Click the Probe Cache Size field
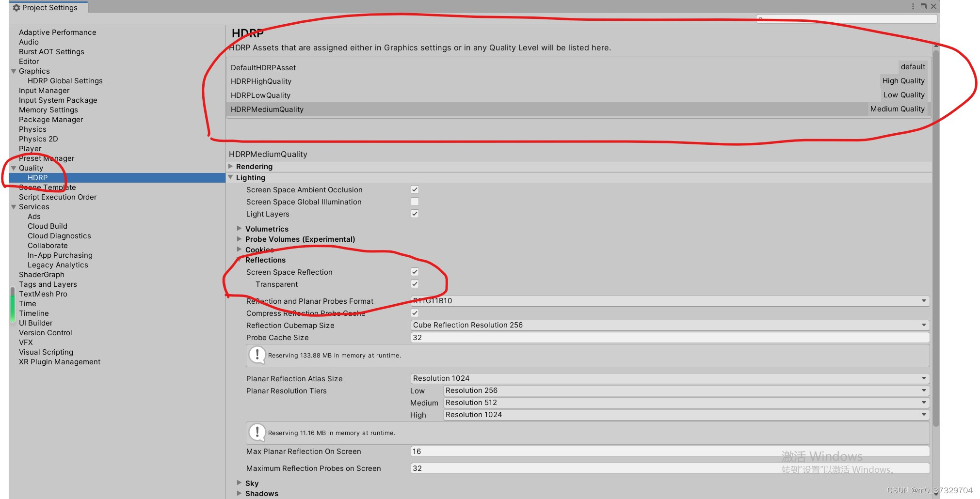This screenshot has width=980, height=499. click(x=670, y=337)
